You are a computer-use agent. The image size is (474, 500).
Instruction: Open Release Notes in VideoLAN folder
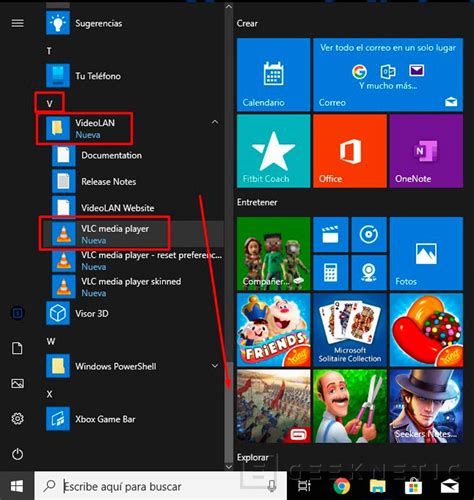137,182
